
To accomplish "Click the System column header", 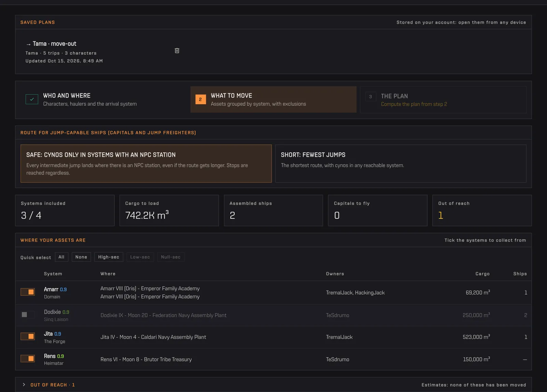I will click(x=53, y=274).
